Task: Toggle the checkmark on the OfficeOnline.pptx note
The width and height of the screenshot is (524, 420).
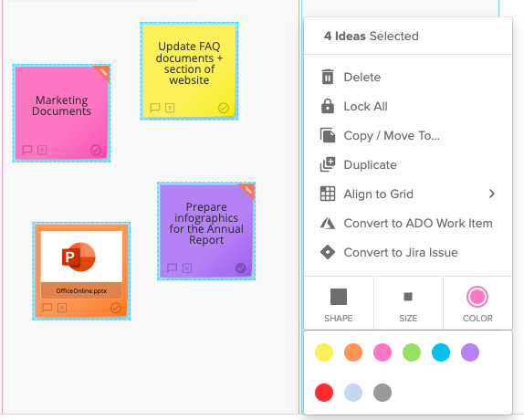Action: click(x=116, y=308)
